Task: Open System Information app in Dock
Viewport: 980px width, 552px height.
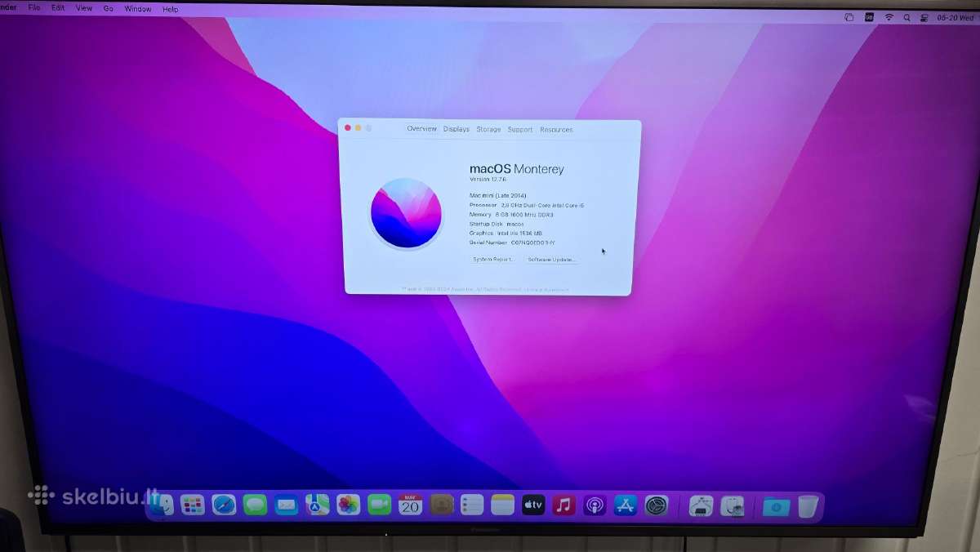Action: pyautogui.click(x=701, y=505)
